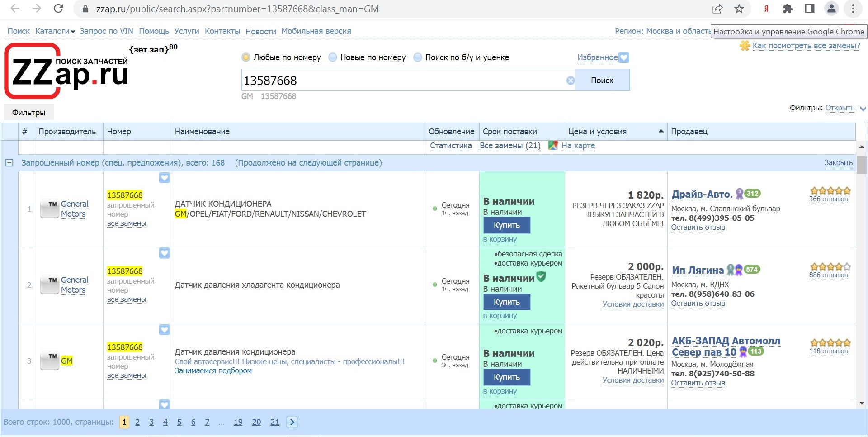Click the scrollbar down arrow of results
Viewport: 868px width, 437px height.
pos(862,403)
